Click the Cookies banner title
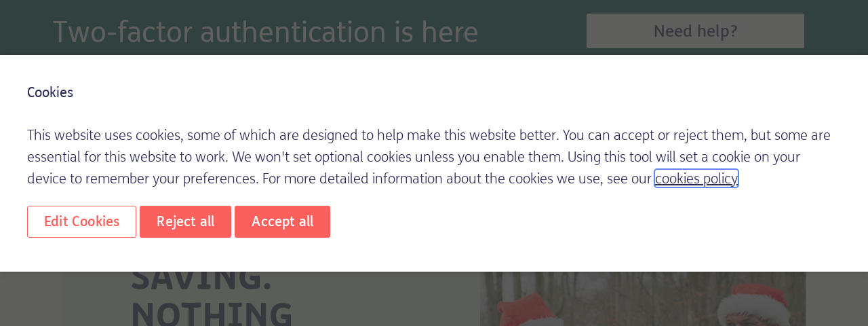Image resolution: width=868 pixels, height=326 pixels. (50, 92)
